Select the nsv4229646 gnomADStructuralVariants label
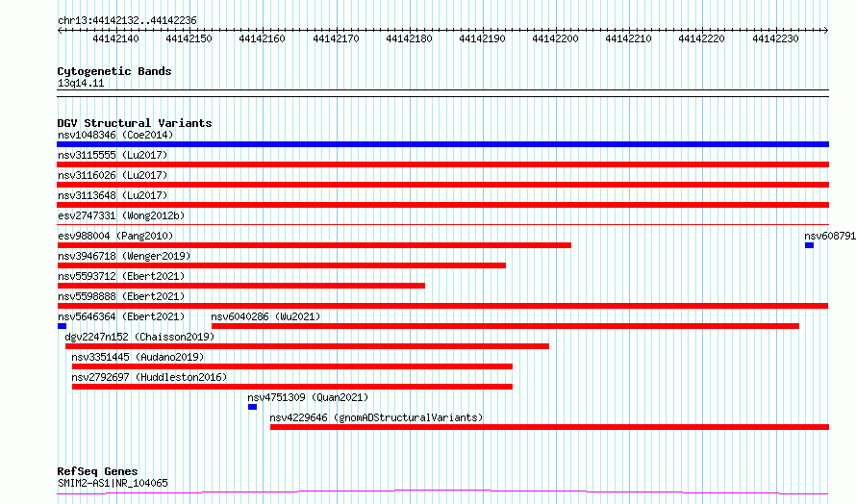856x504 pixels. point(376,417)
